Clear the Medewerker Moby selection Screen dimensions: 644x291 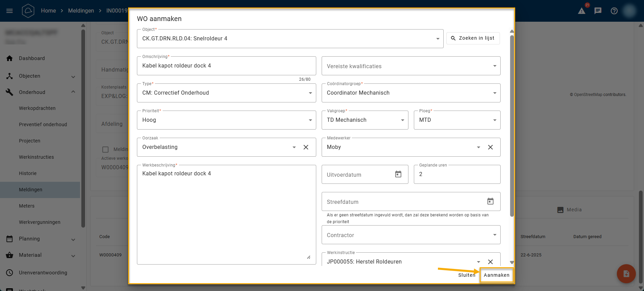point(490,147)
